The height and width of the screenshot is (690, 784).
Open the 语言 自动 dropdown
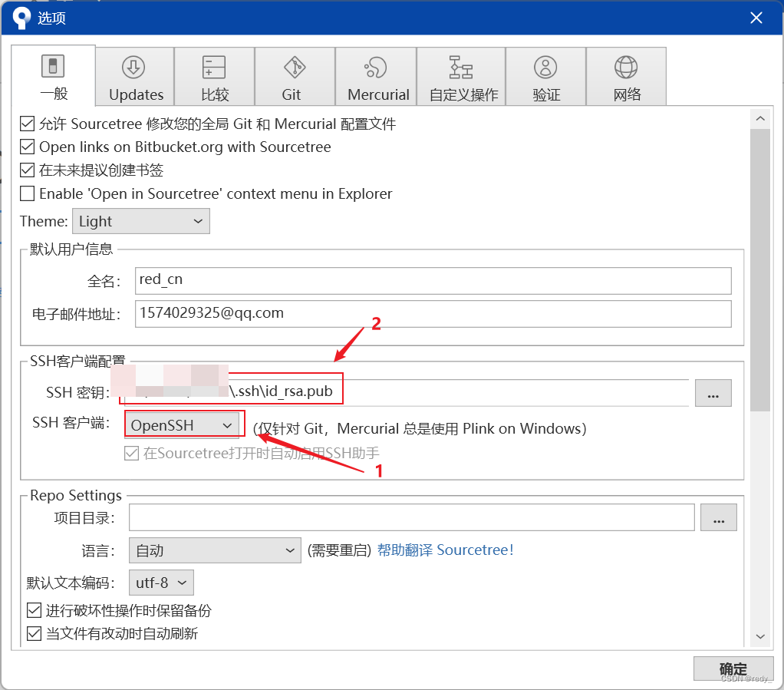coord(215,550)
